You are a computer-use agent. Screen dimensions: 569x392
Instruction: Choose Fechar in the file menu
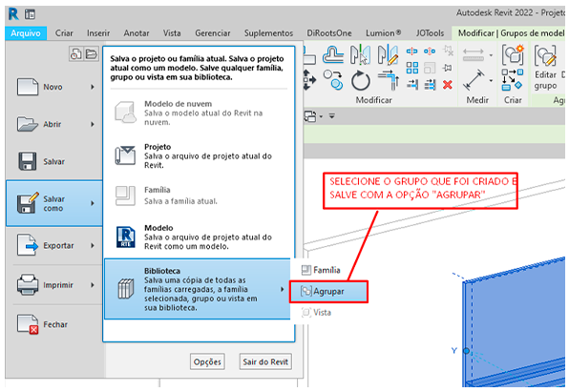pos(53,324)
